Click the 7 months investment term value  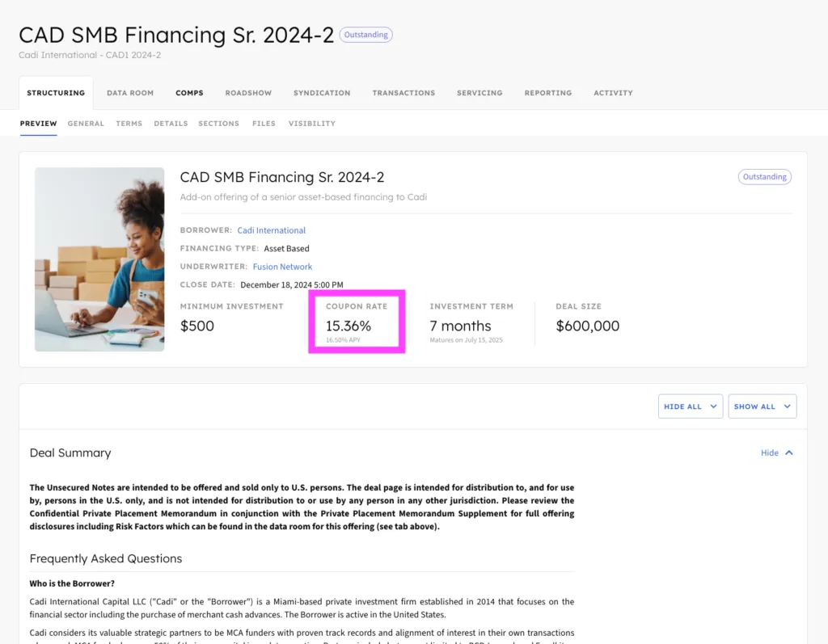coord(460,326)
